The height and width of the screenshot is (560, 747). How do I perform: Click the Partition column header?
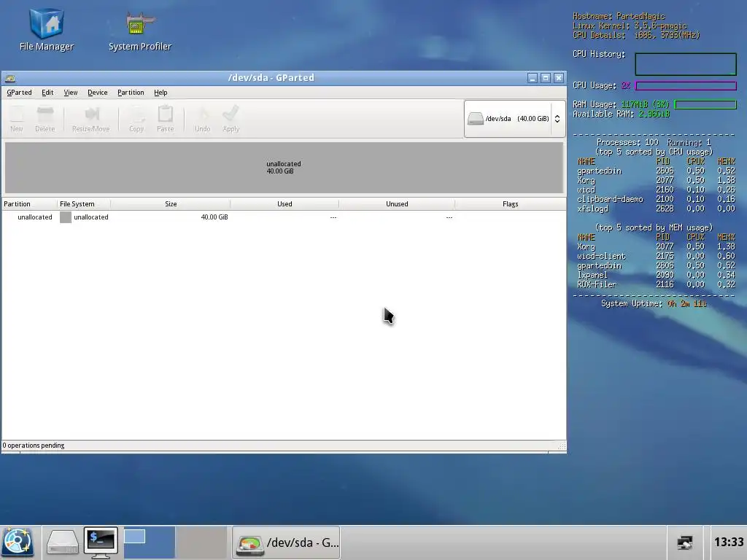(29, 204)
